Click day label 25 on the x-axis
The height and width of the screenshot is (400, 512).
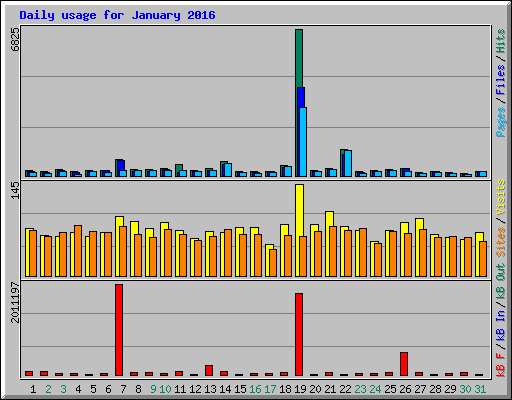coord(390,389)
